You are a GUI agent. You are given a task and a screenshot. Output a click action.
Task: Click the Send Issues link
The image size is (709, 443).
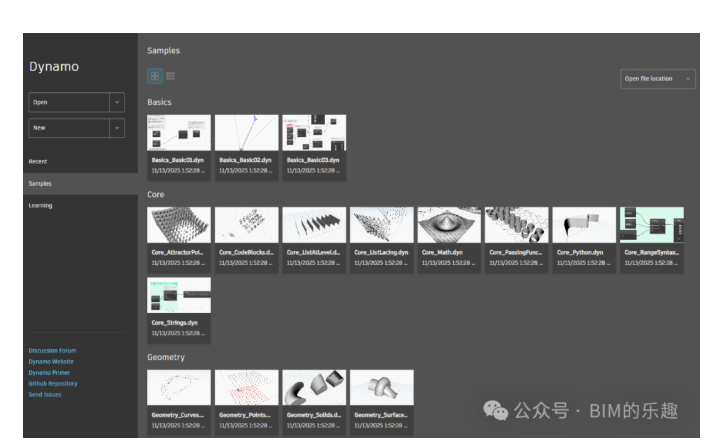tap(43, 395)
